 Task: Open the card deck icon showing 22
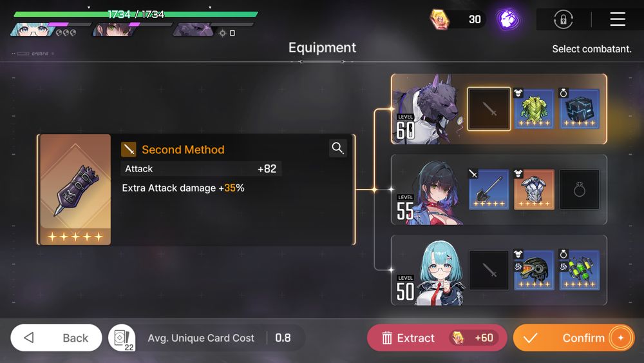coord(122,338)
